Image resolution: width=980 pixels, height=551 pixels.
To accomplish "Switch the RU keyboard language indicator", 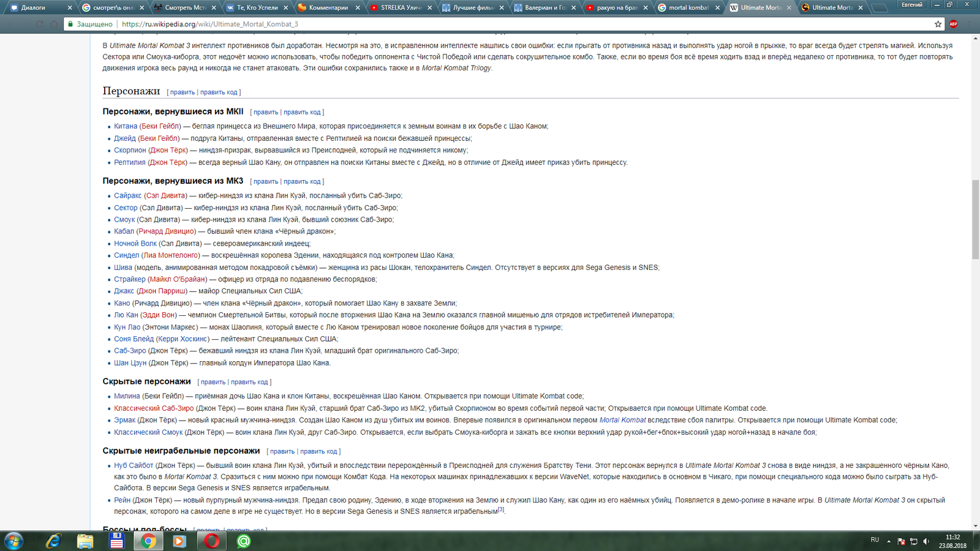I will [x=875, y=540].
